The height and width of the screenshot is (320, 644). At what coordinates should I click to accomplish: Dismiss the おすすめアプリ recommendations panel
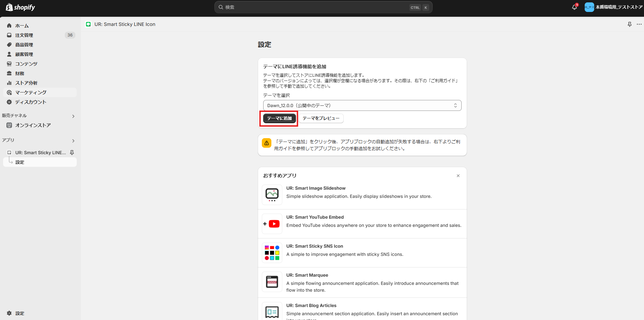click(x=458, y=176)
